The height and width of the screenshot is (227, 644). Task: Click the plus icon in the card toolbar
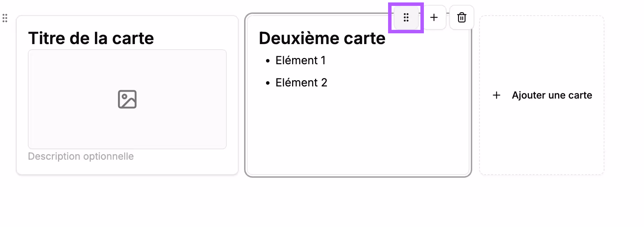tap(434, 17)
